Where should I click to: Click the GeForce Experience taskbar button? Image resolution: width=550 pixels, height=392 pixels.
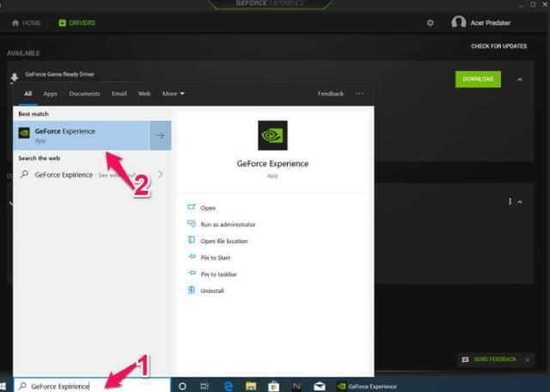pos(367,386)
